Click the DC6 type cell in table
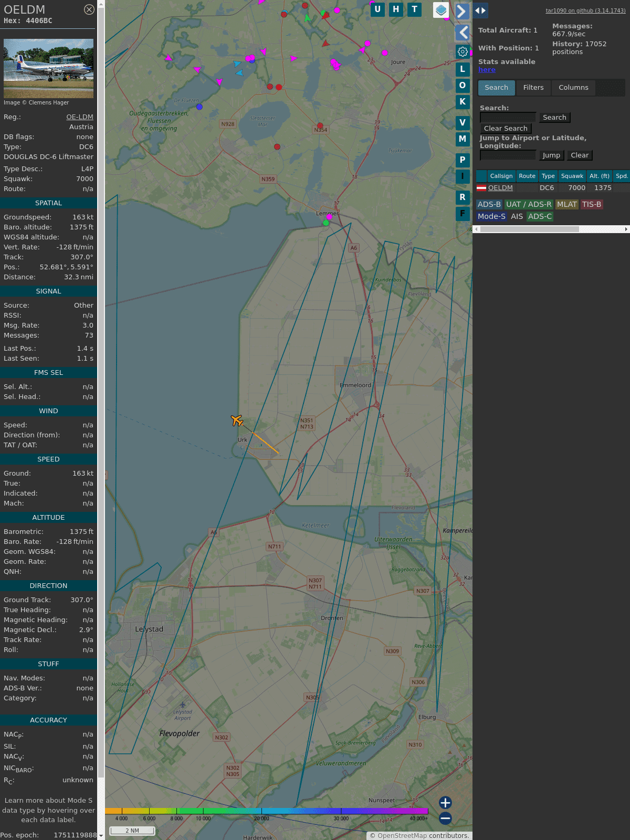The width and height of the screenshot is (630, 840). [547, 188]
